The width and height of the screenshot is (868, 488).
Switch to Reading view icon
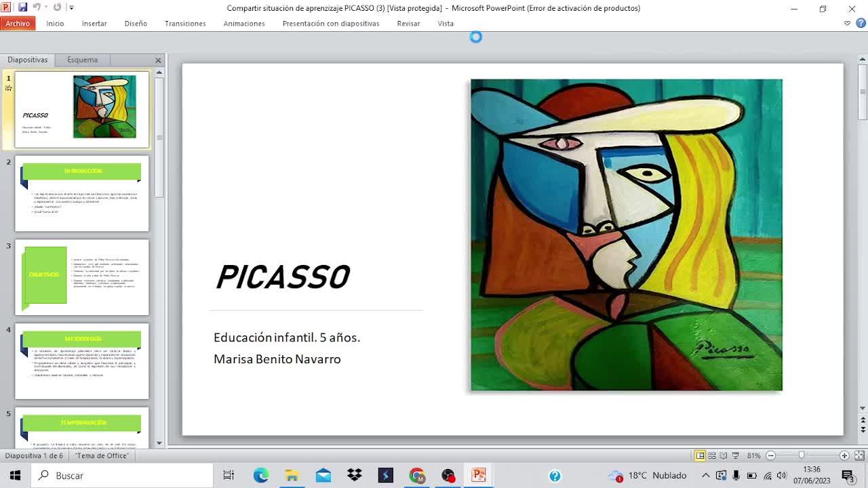[x=724, y=455]
